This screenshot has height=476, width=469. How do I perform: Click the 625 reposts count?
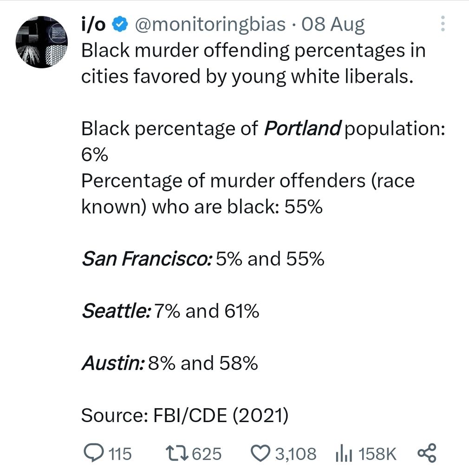[207, 453]
